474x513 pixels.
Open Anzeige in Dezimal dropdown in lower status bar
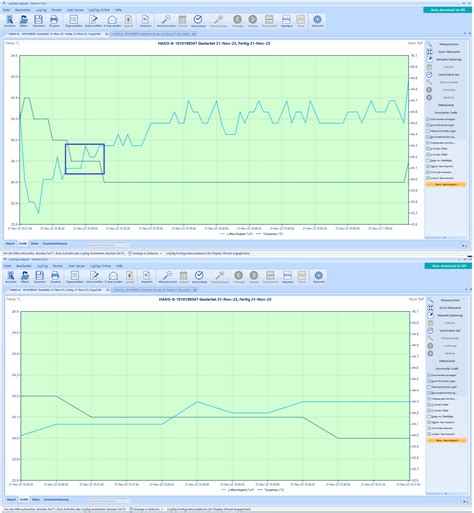click(x=146, y=509)
